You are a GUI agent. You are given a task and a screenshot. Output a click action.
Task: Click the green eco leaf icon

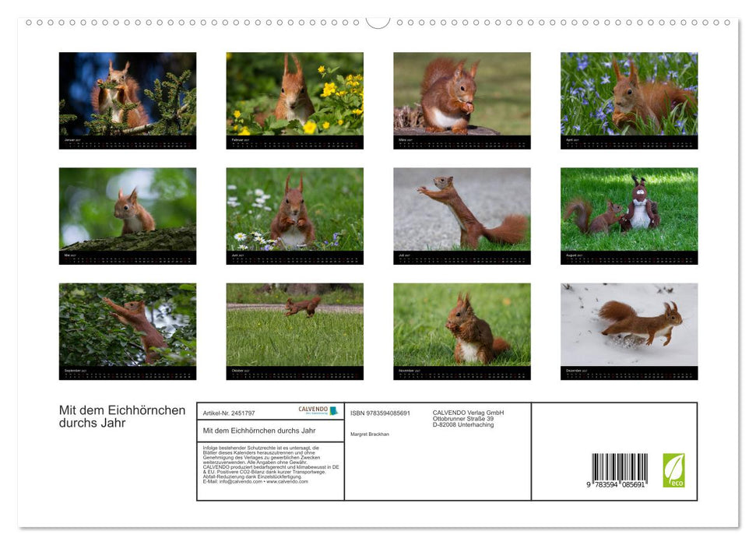673,470
